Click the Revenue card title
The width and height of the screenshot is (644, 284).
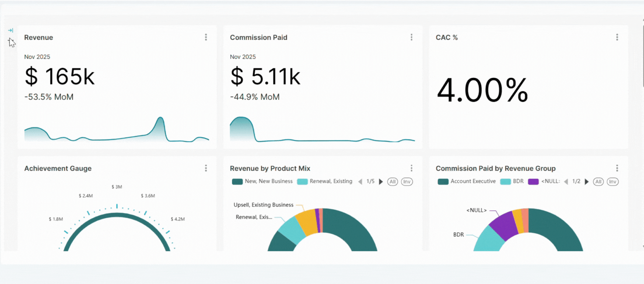[x=38, y=37]
